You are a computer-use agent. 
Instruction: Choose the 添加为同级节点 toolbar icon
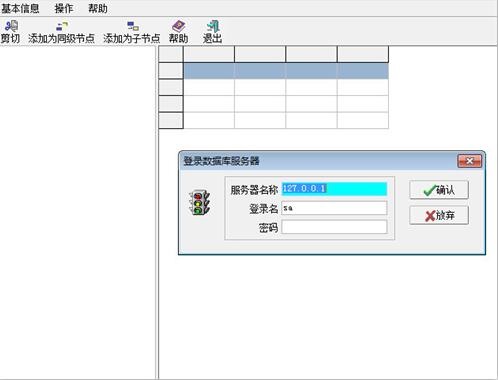(x=62, y=26)
